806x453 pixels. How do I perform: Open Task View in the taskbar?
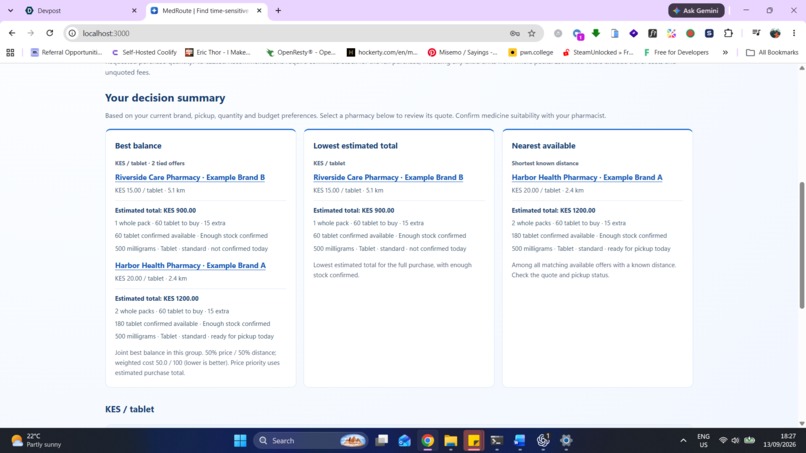tap(381, 441)
